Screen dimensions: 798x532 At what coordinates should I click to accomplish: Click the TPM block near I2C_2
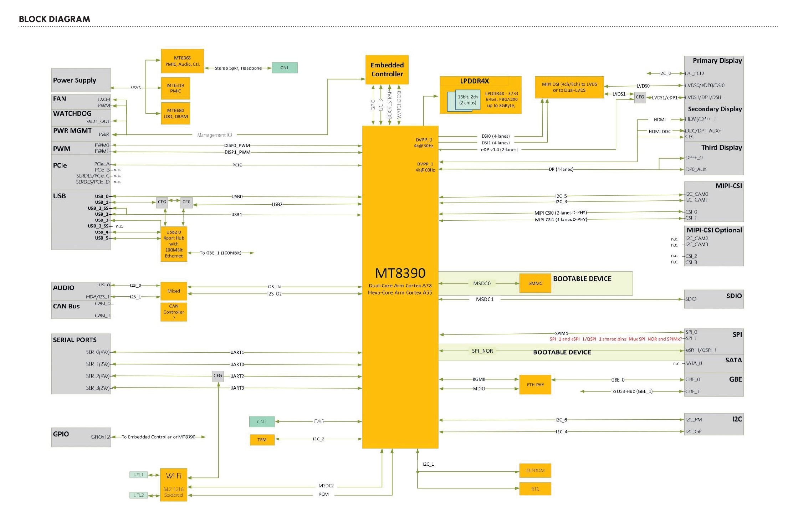pyautogui.click(x=262, y=440)
